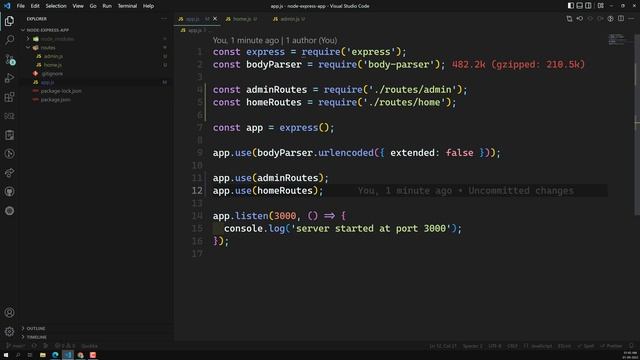Click the Visual Studio Code taskbar icon
Viewport: 640px width, 360px height.
pyautogui.click(x=68, y=355)
